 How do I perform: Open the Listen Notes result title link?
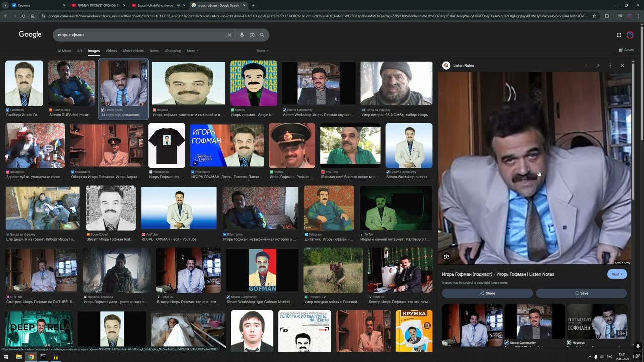tap(498, 274)
